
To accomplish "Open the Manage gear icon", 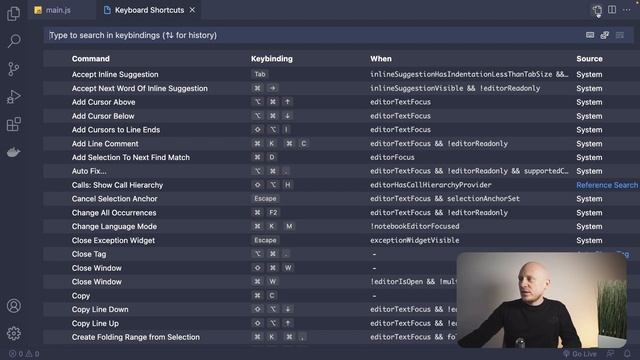I will pos(14,333).
